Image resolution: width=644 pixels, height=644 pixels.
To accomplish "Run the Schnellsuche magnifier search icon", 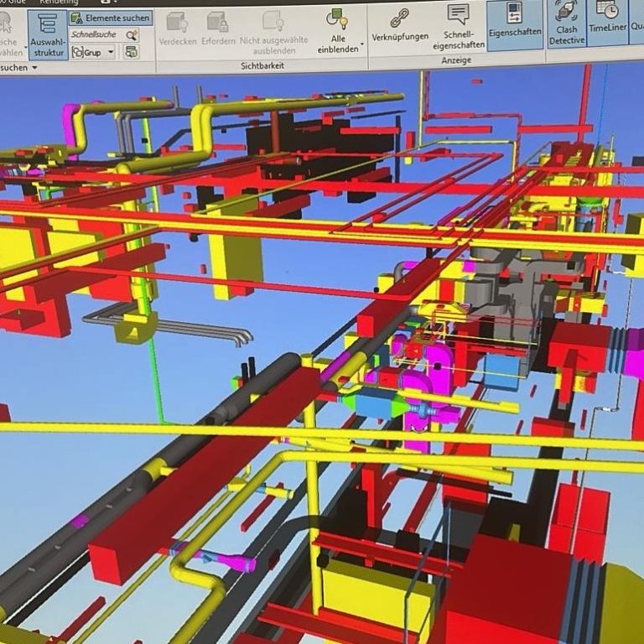I will click(132, 35).
